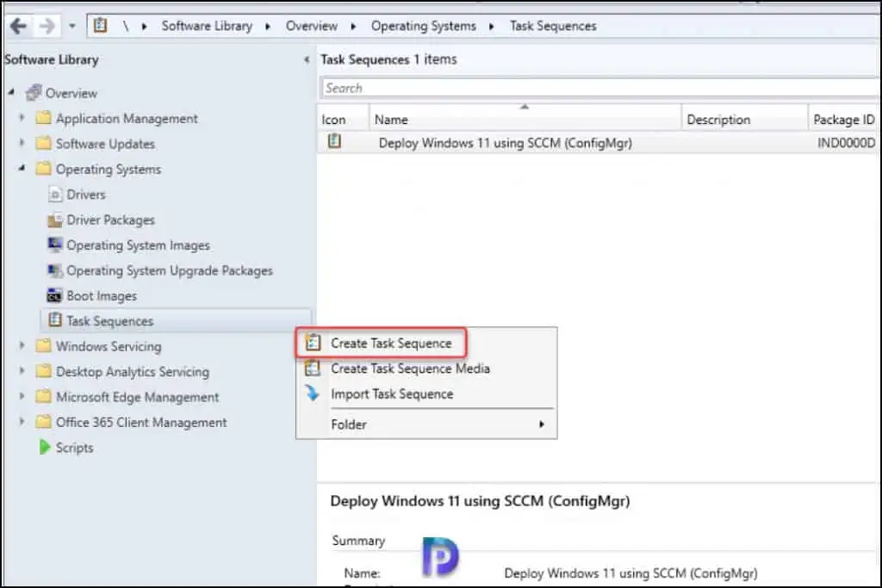Sort by the Icon column header
This screenshot has height=588, width=882.
click(x=343, y=119)
